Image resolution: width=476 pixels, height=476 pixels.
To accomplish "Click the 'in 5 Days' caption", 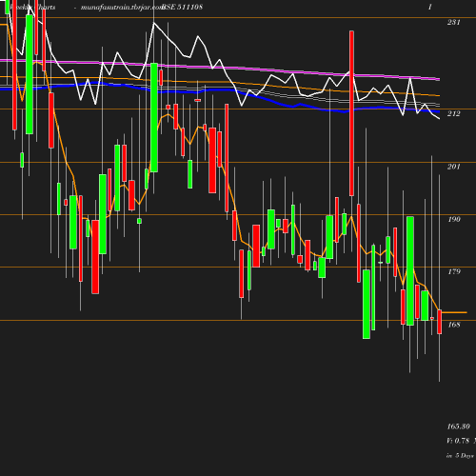I will [460, 456].
